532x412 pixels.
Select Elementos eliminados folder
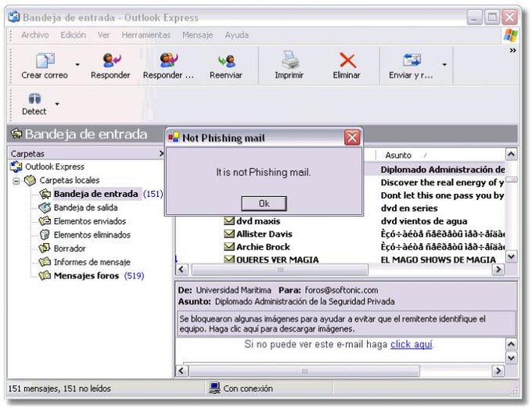(x=92, y=235)
